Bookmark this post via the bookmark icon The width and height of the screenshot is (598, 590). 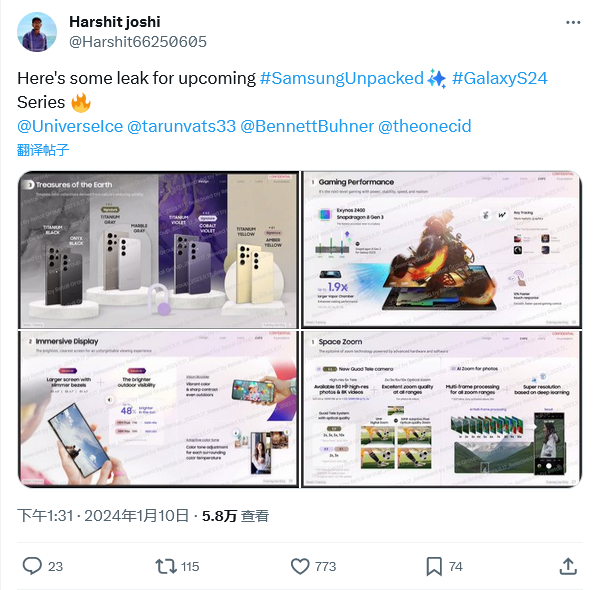434,566
